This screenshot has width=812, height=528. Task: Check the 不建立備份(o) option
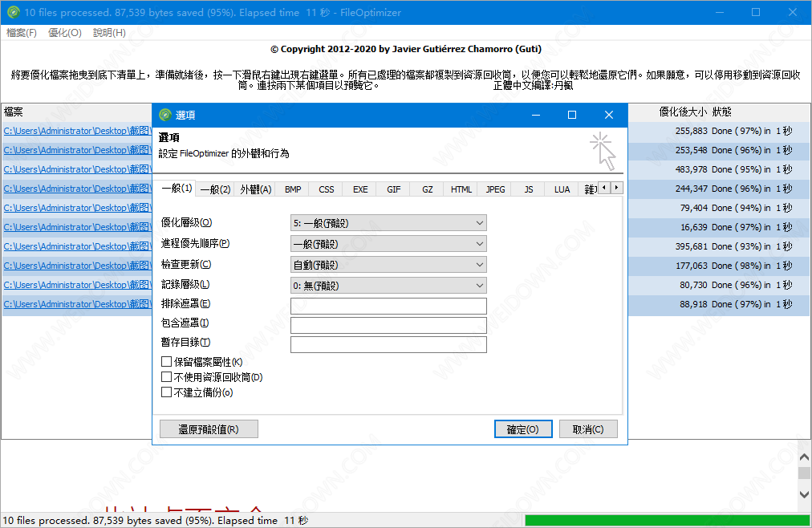click(x=166, y=392)
